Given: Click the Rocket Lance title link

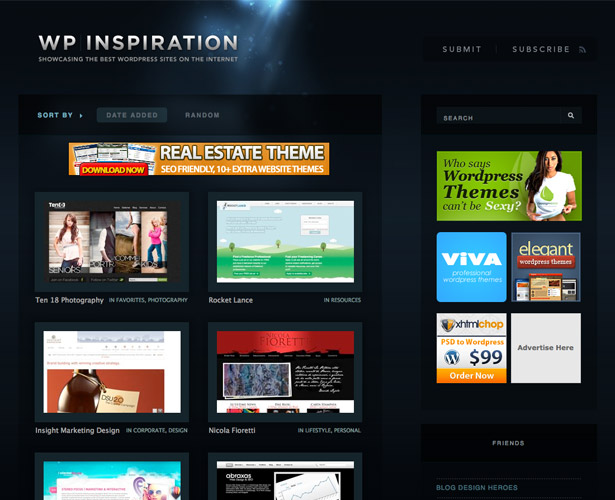Looking at the screenshot, I should [231, 300].
